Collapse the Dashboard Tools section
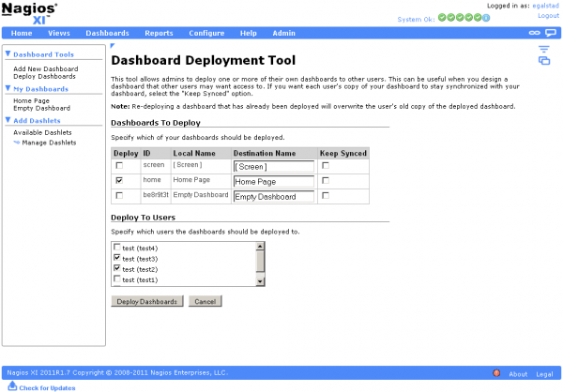The width and height of the screenshot is (563, 392). click(8, 54)
